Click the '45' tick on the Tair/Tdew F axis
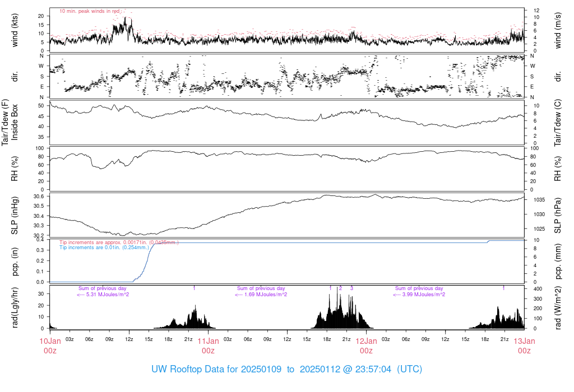This screenshot has height=392, width=574. (41, 116)
